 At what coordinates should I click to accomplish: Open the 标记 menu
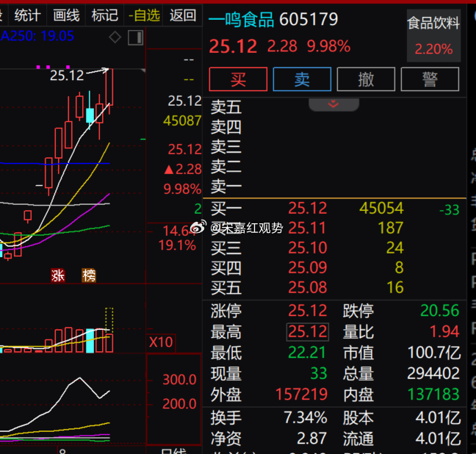click(105, 15)
